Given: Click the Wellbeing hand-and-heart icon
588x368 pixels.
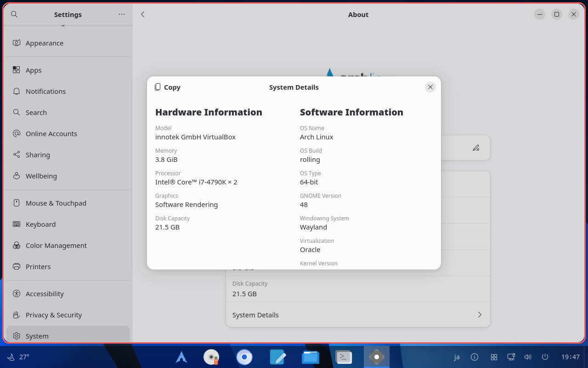Looking at the screenshot, I should point(17,176).
